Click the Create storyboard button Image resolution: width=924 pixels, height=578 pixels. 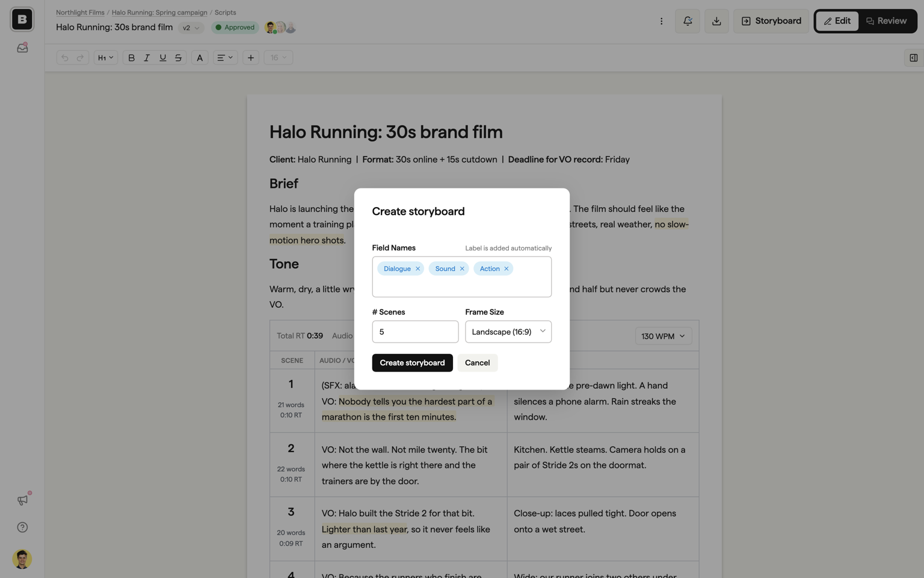point(412,363)
